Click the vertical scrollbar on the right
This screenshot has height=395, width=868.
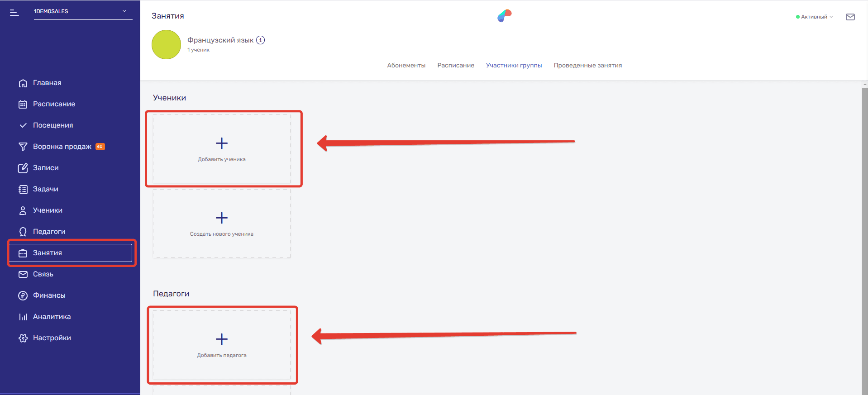point(864,226)
